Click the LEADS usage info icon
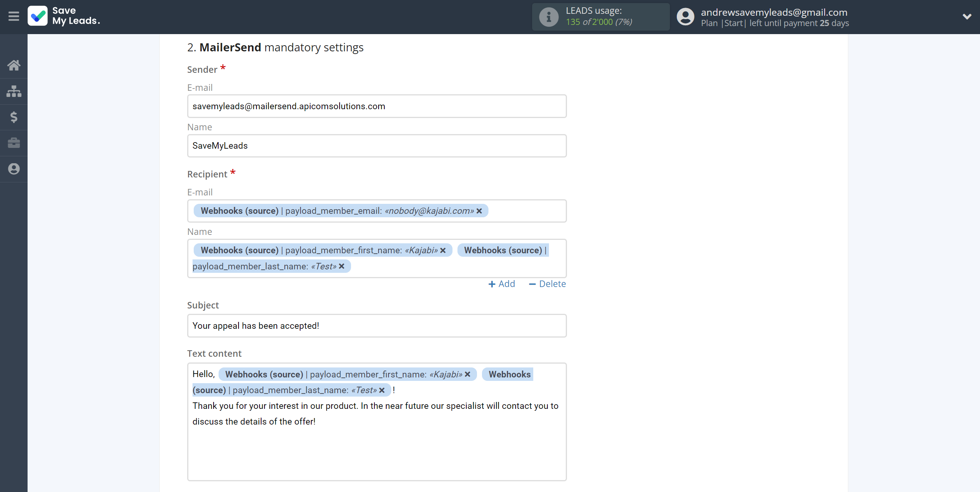The height and width of the screenshot is (492, 980). [x=549, y=17]
